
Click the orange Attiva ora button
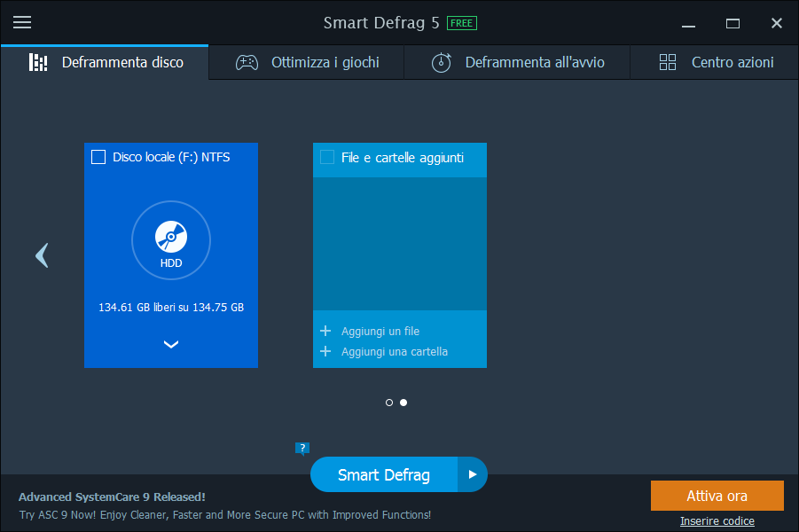(717, 496)
